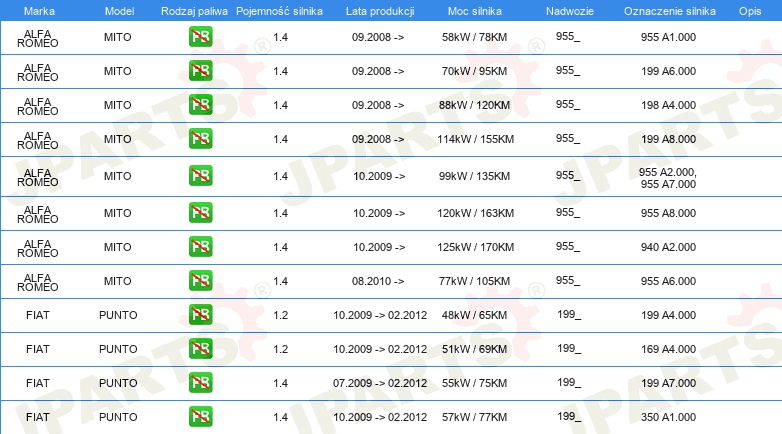Click the Lata produkcji column header
Screen dimensions: 782x434
380,11
